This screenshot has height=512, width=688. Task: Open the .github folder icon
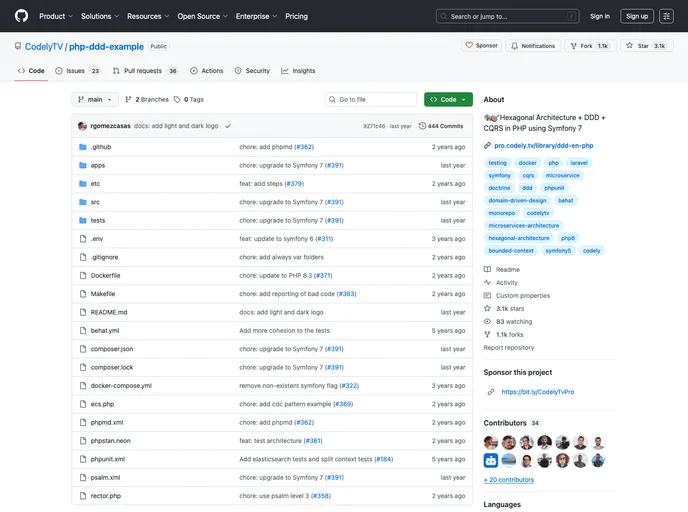[82, 147]
